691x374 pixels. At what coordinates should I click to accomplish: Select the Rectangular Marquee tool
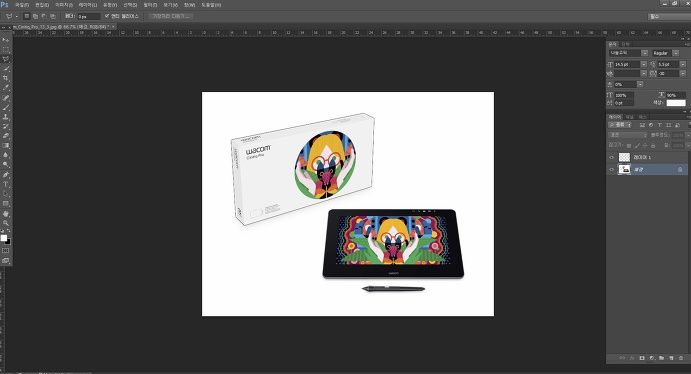[6, 50]
